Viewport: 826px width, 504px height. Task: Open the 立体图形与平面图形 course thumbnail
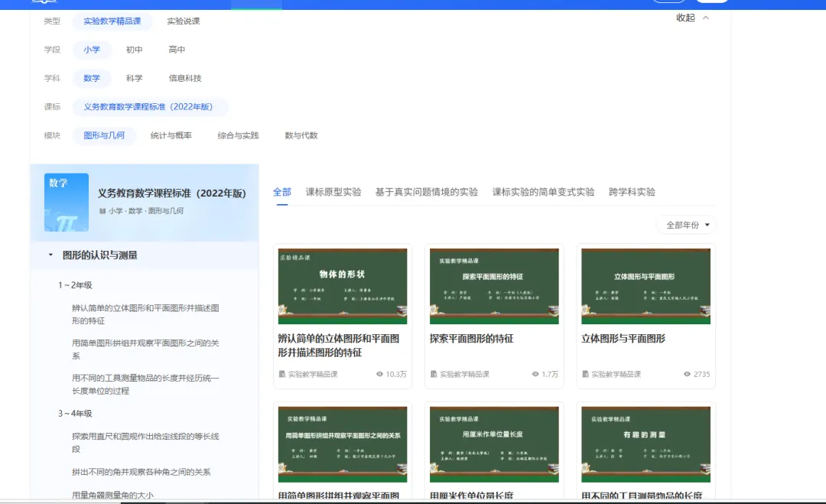[x=646, y=286]
